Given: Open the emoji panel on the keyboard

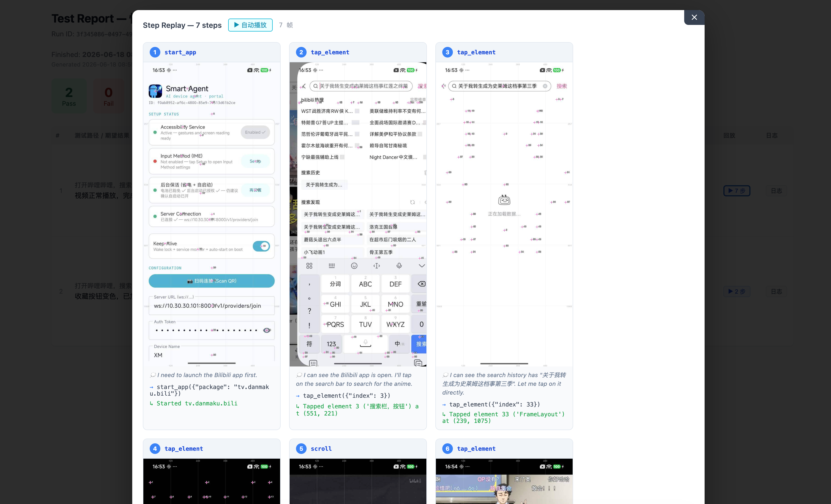Looking at the screenshot, I should 354,266.
